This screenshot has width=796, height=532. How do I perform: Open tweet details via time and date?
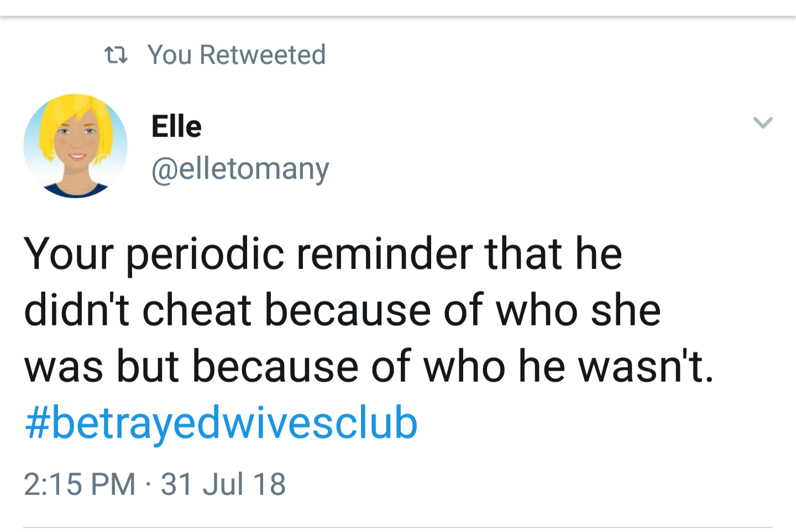click(155, 484)
